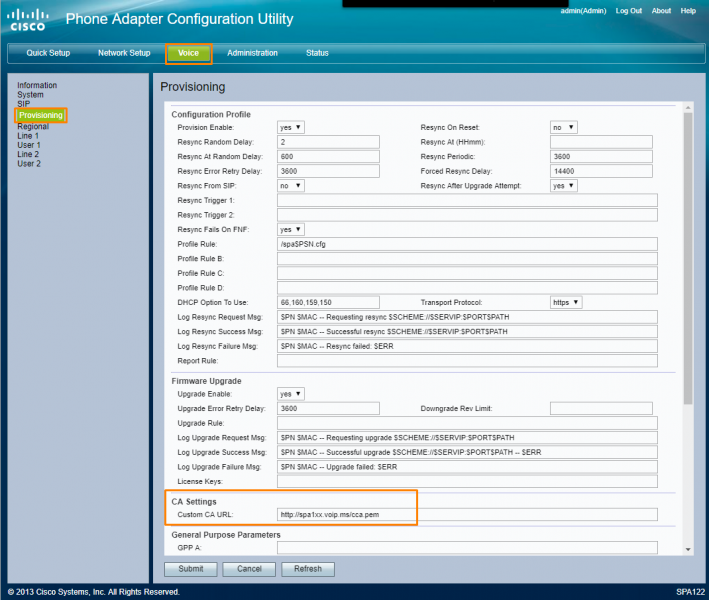Open System in the sidebar

coord(30,94)
